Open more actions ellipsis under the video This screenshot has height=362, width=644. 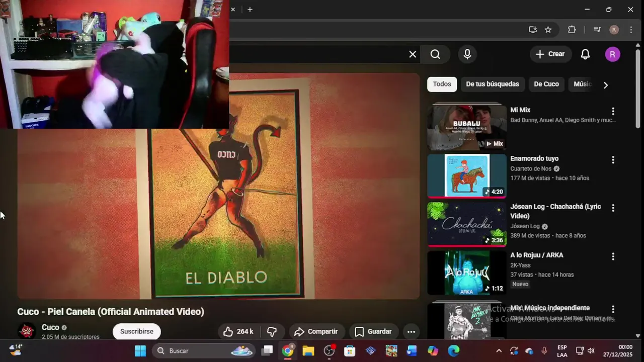(411, 331)
